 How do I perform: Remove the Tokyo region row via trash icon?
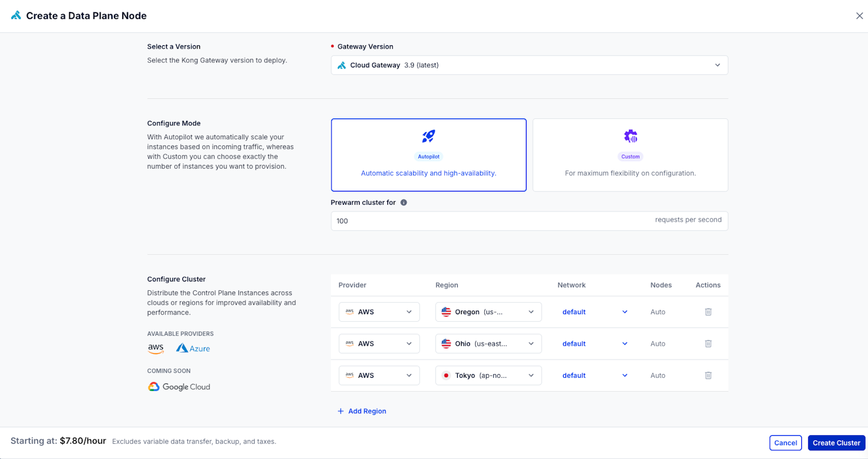pos(708,375)
